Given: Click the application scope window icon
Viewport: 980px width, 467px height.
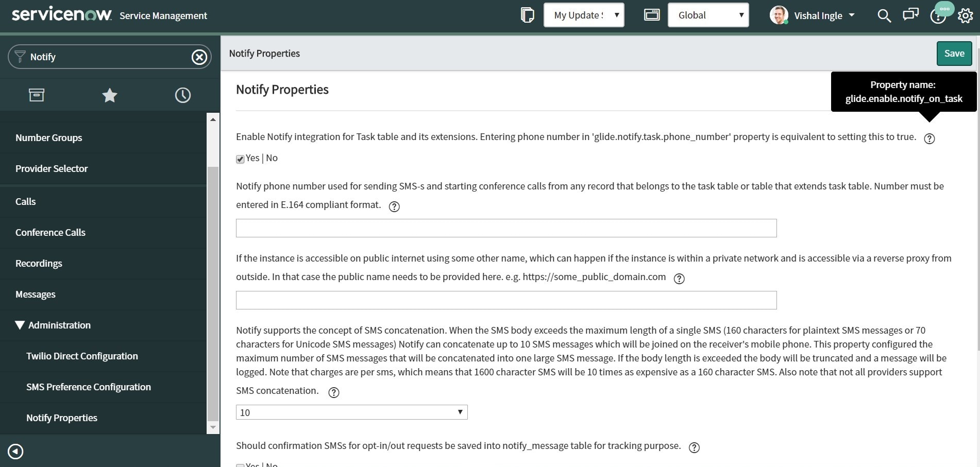Looking at the screenshot, I should pos(652,15).
